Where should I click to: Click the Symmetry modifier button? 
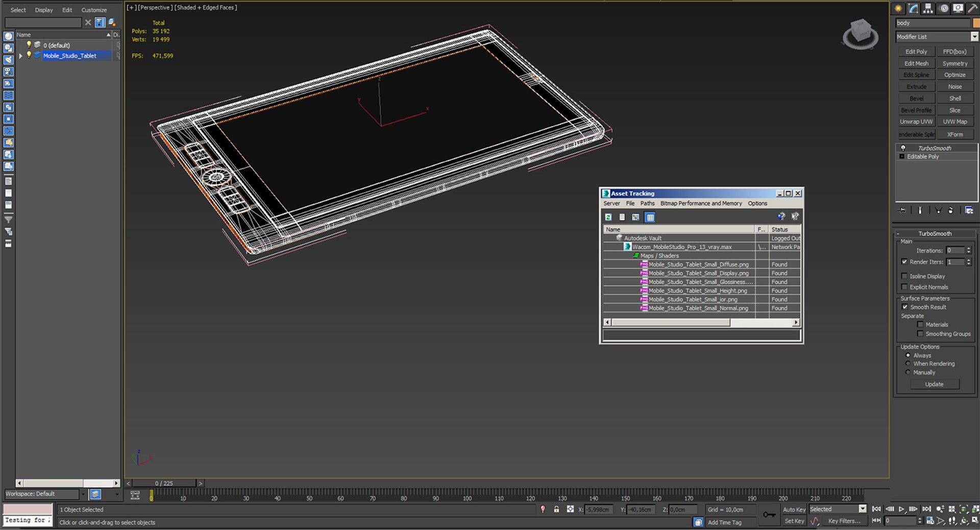pyautogui.click(x=955, y=63)
